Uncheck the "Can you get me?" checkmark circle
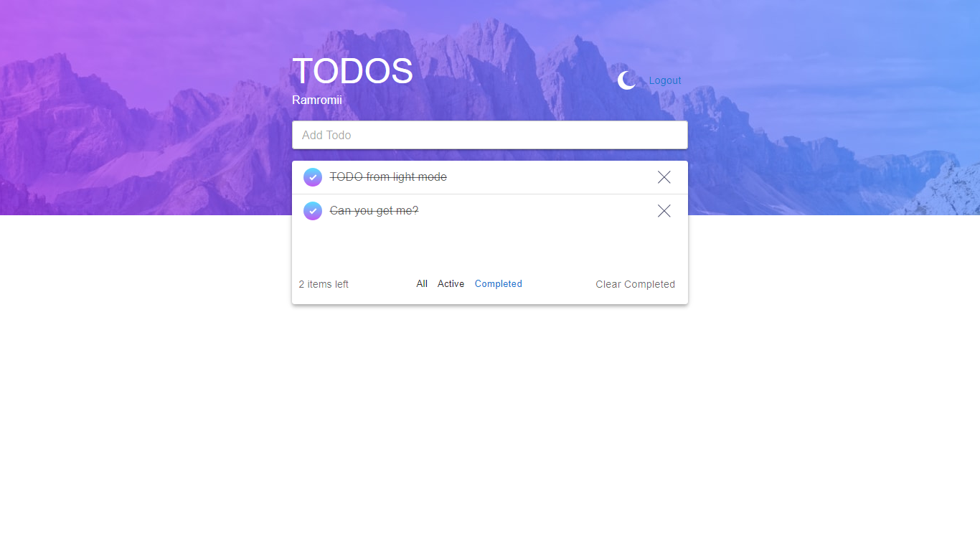Viewport: 980px width, 551px height. point(313,211)
